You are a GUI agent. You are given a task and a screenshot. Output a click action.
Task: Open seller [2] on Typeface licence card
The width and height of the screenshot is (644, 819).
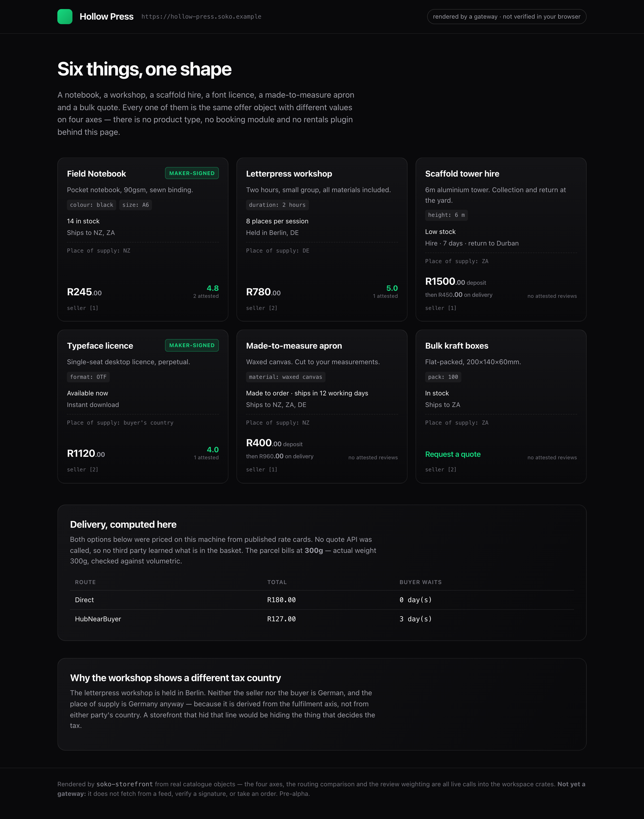(x=83, y=469)
